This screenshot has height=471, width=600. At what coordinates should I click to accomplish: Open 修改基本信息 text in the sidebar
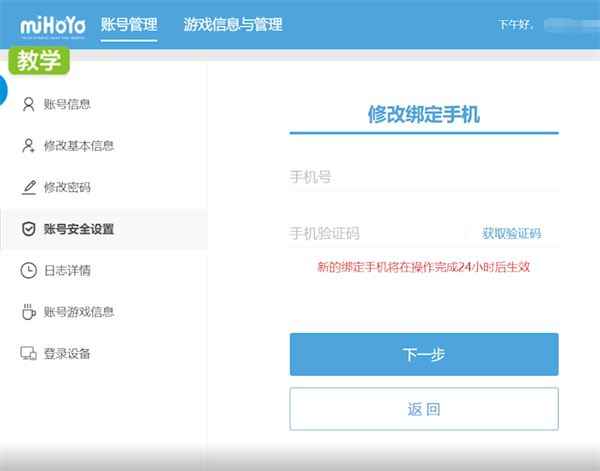pyautogui.click(x=79, y=146)
